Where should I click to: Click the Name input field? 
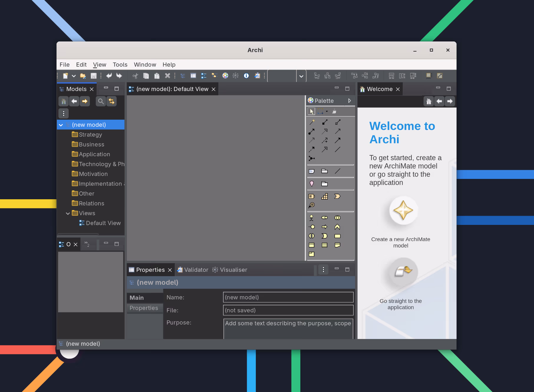(288, 297)
